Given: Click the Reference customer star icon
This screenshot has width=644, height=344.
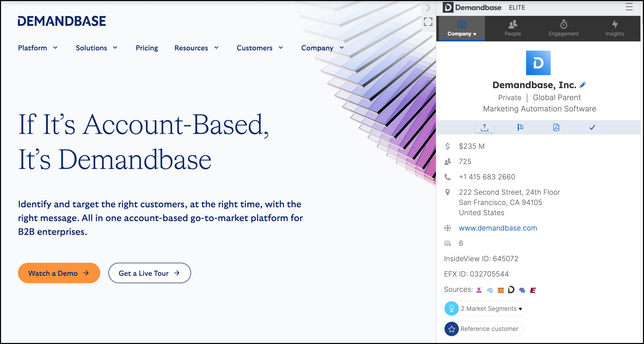Looking at the screenshot, I should [x=452, y=329].
